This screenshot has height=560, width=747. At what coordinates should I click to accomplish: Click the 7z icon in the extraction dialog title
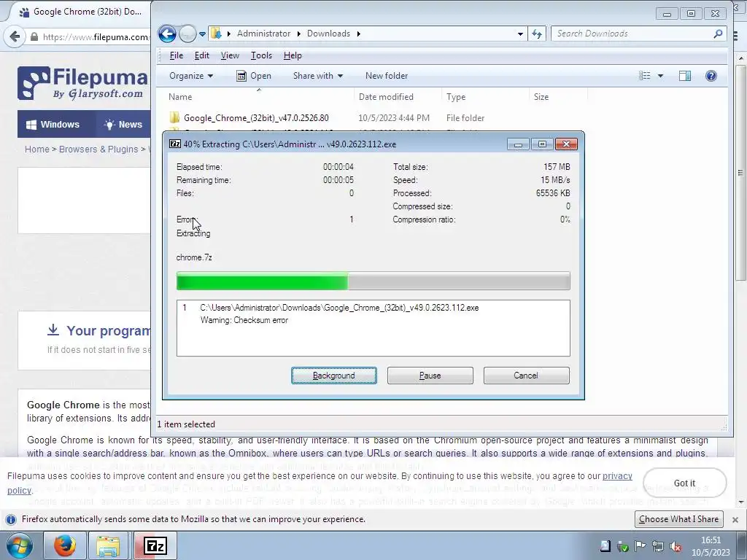coord(175,144)
